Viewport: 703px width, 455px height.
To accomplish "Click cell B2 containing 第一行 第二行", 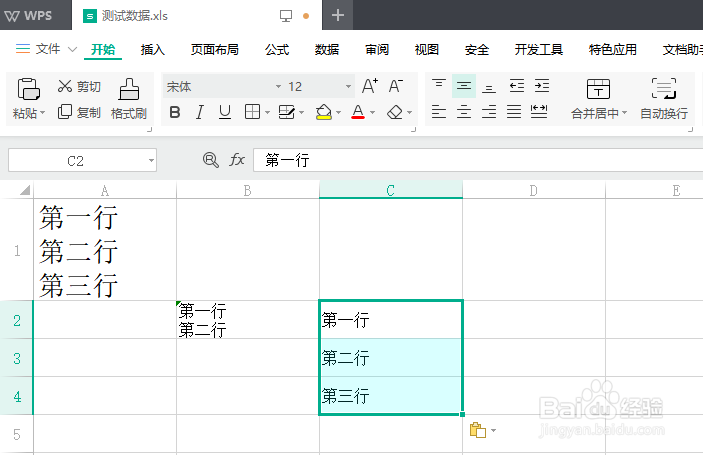I will [248, 320].
